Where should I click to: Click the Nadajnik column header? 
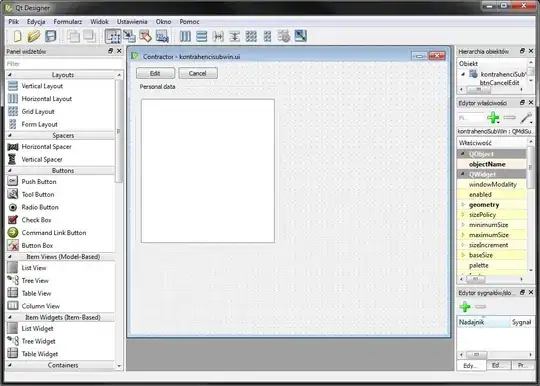pos(483,322)
